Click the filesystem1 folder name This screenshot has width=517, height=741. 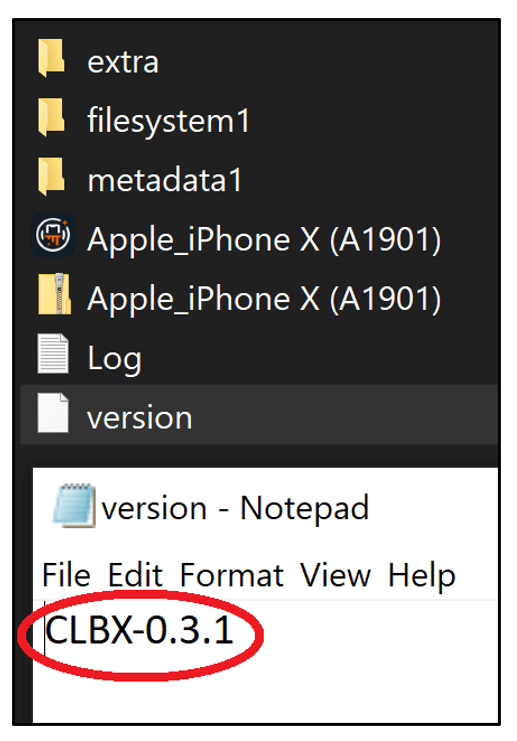pos(168,121)
